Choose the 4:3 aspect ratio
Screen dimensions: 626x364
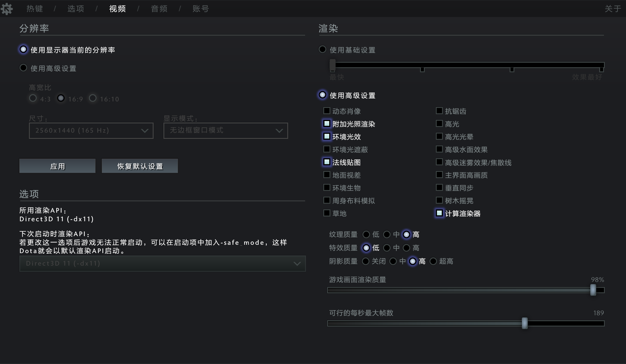tap(33, 98)
